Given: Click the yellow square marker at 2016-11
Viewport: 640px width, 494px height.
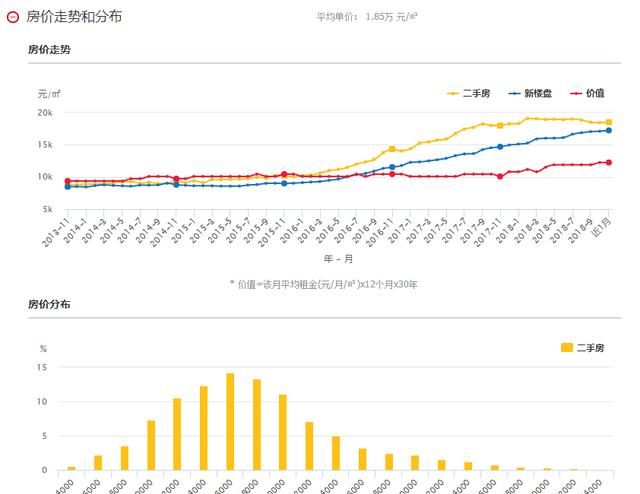Looking at the screenshot, I should tap(392, 149).
